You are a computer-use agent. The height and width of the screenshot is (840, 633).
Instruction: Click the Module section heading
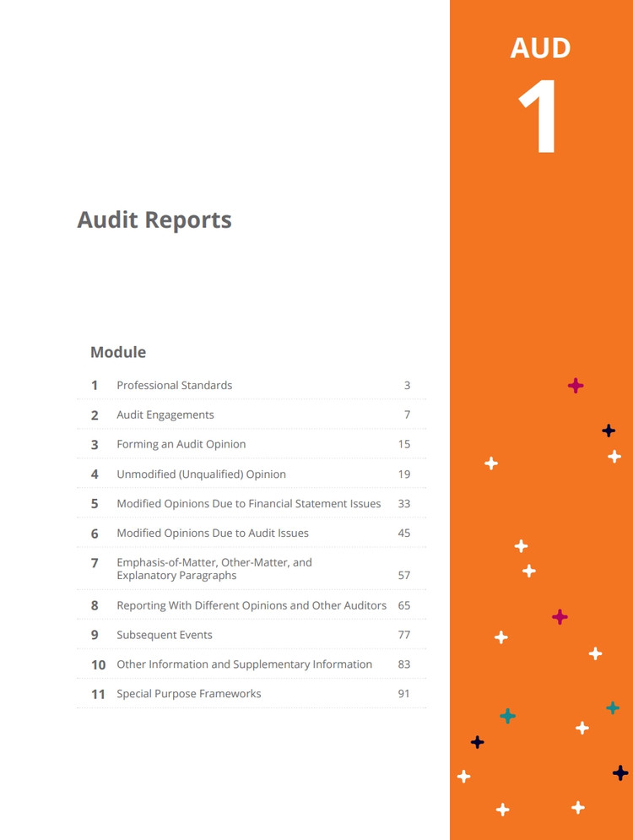tap(118, 352)
